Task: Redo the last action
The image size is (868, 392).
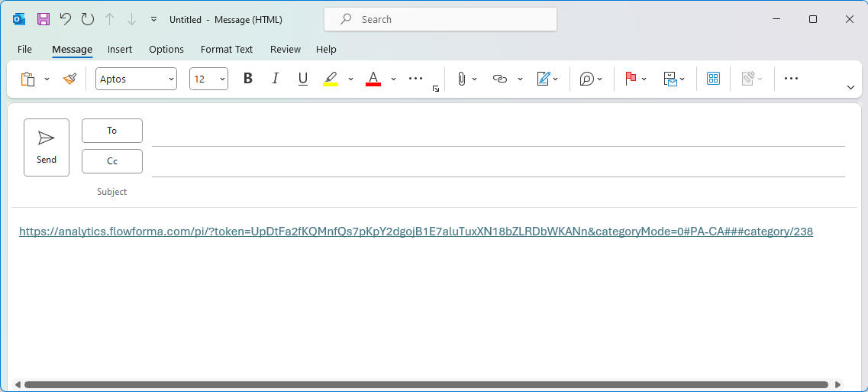Action: point(88,19)
